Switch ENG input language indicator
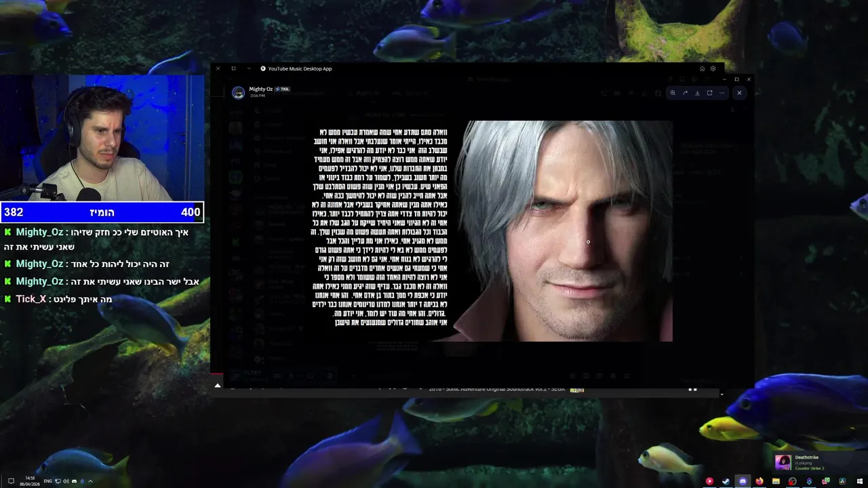 tap(47, 481)
